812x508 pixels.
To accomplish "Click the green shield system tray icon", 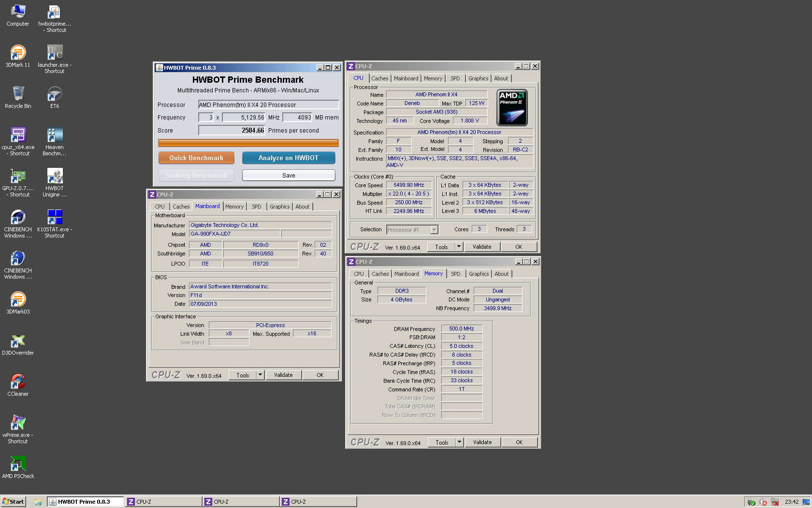I will click(x=751, y=502).
